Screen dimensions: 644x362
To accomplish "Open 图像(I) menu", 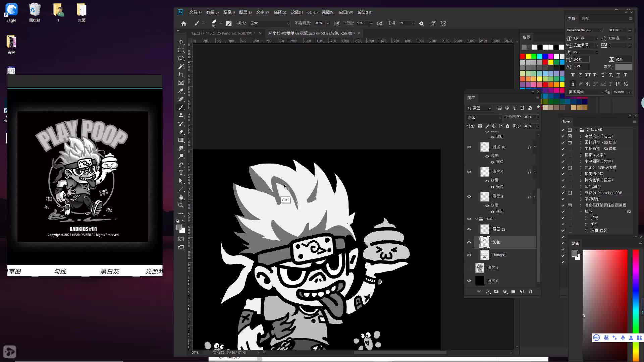I will [x=229, y=12].
